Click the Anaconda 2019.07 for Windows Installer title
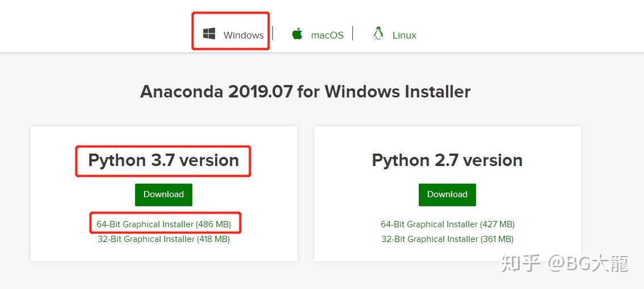Image resolution: width=644 pixels, height=289 pixels. (305, 92)
